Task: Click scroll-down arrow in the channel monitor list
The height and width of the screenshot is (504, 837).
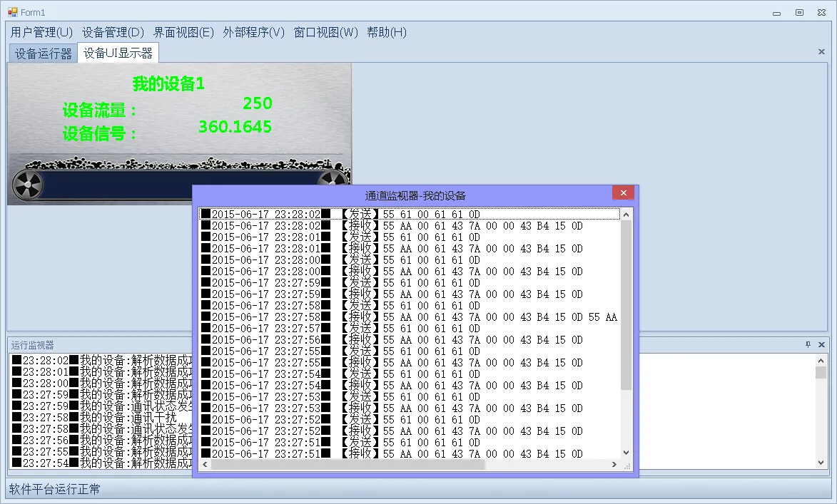Action: pos(626,452)
